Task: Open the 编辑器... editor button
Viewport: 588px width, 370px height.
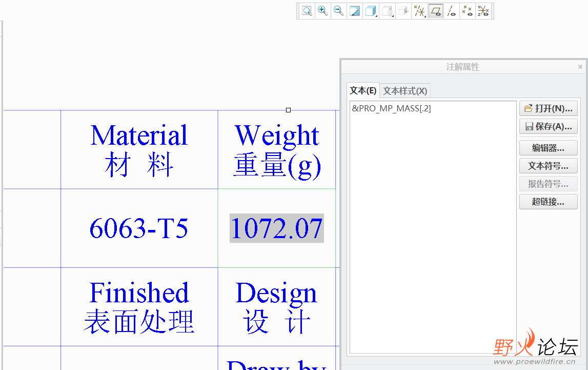Action: coord(548,148)
